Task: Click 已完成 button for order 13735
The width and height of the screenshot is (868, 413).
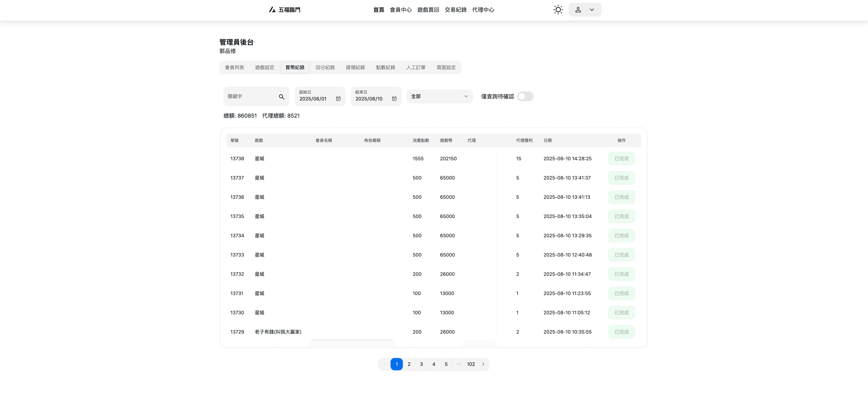Action: click(621, 216)
